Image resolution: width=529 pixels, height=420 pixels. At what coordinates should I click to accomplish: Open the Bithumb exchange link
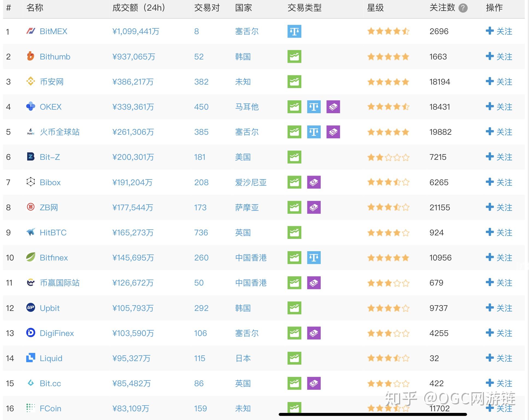(55, 57)
